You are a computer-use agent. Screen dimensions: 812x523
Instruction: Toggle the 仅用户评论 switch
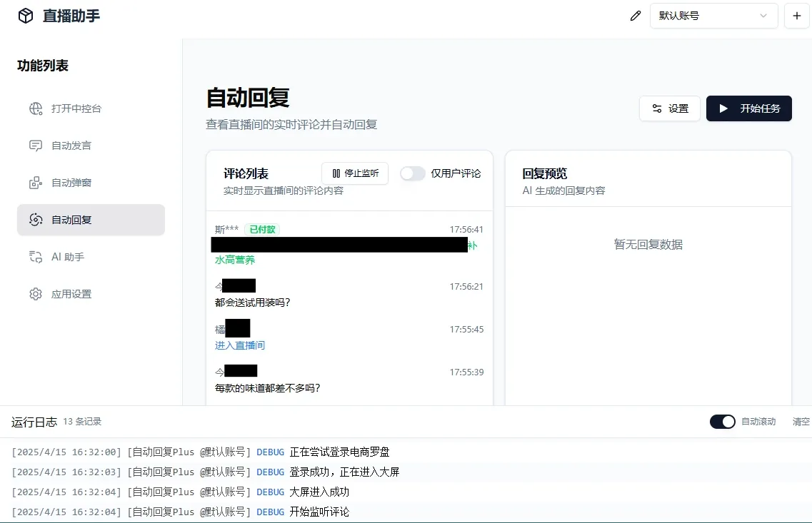click(412, 173)
